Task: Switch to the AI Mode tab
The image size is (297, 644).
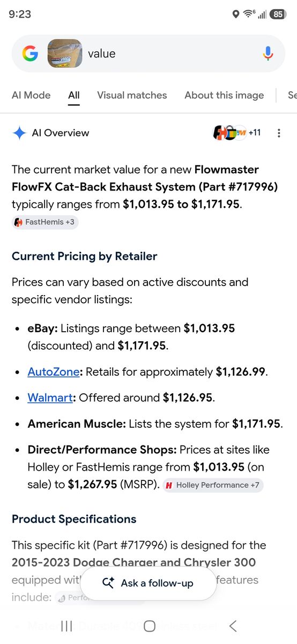Action: (x=31, y=95)
